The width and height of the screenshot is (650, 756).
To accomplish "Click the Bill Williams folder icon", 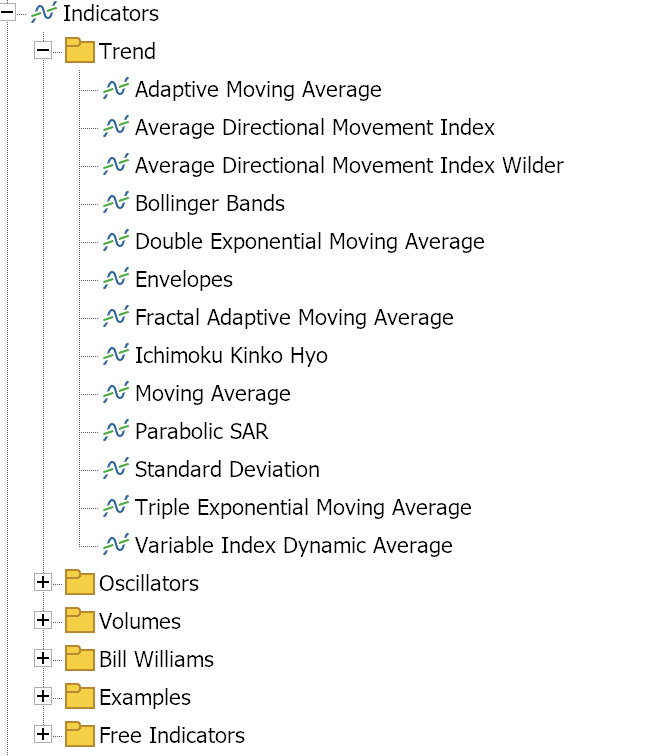I will point(80,659).
